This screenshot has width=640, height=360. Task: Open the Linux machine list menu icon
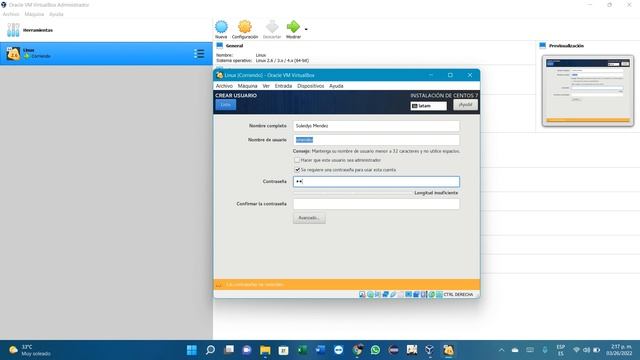199,53
